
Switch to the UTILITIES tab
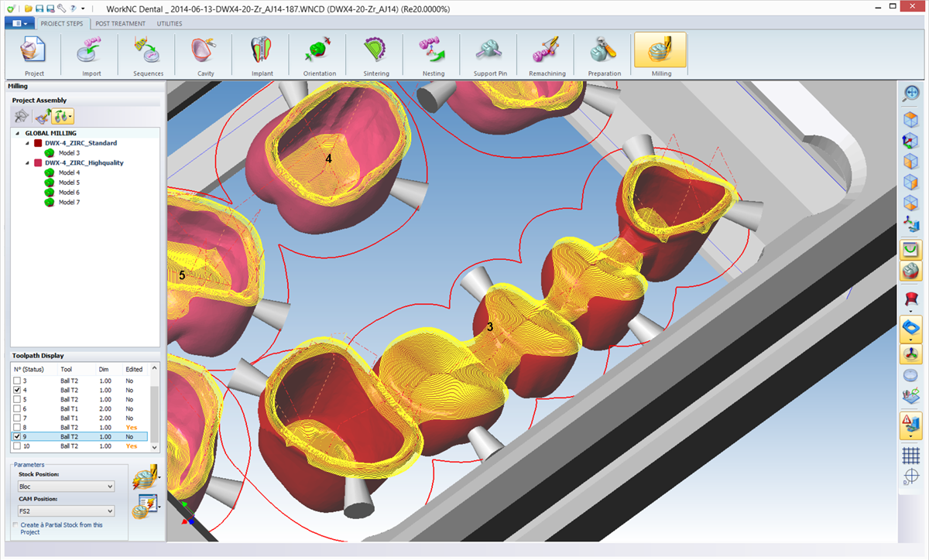170,23
